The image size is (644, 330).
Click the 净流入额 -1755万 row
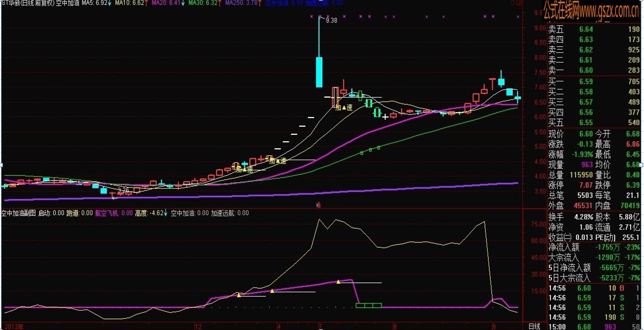tap(595, 247)
